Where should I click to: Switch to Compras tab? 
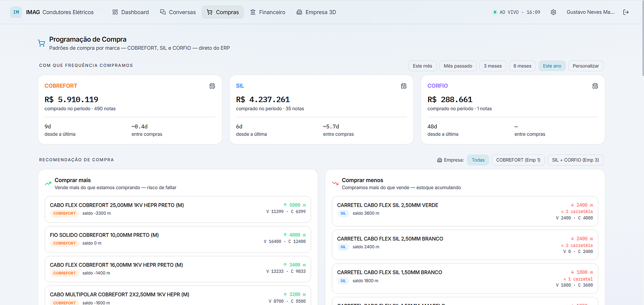pos(223,12)
